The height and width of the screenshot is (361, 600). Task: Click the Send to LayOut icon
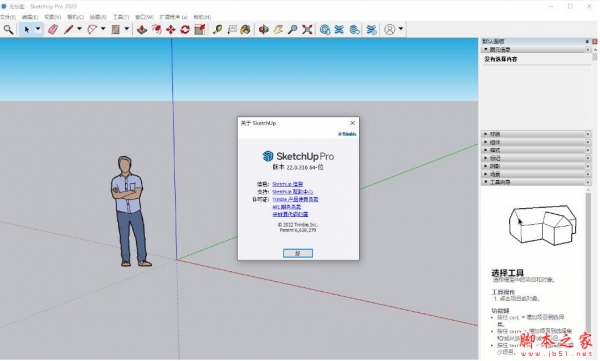[x=355, y=29]
